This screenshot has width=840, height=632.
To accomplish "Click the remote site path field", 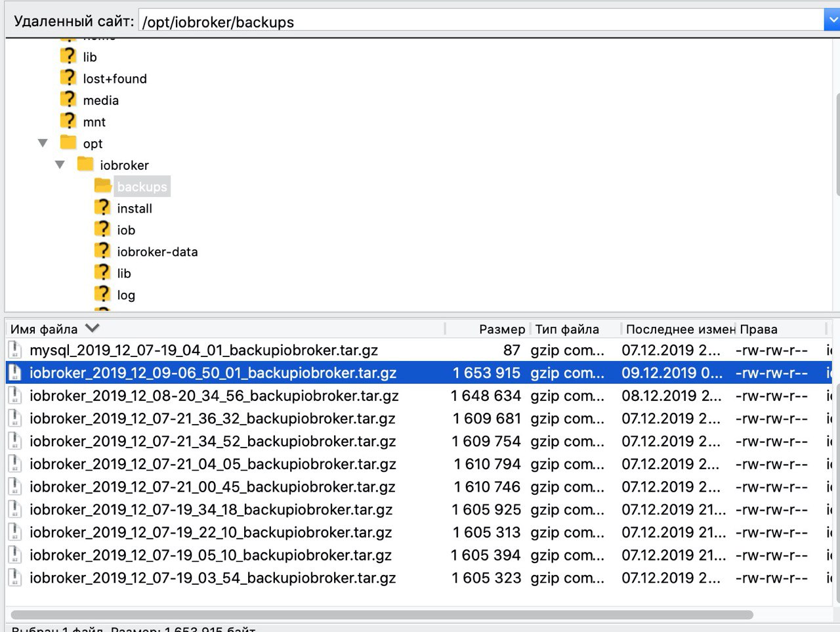I will (481, 20).
